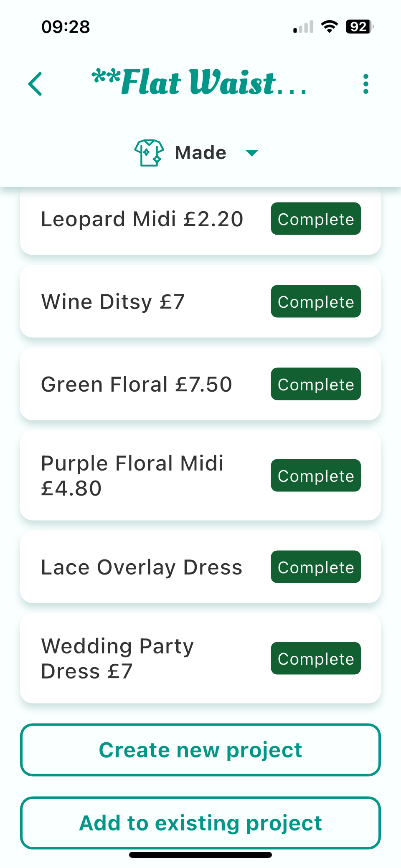View the Lace Overlay Dress project

click(x=142, y=567)
